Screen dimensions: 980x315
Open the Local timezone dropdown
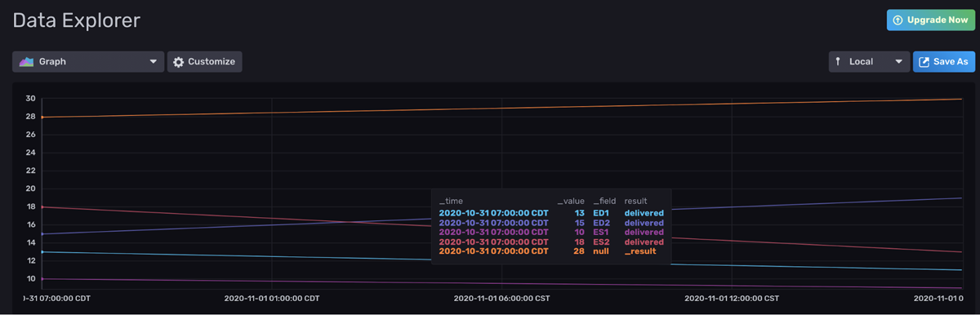tap(869, 61)
